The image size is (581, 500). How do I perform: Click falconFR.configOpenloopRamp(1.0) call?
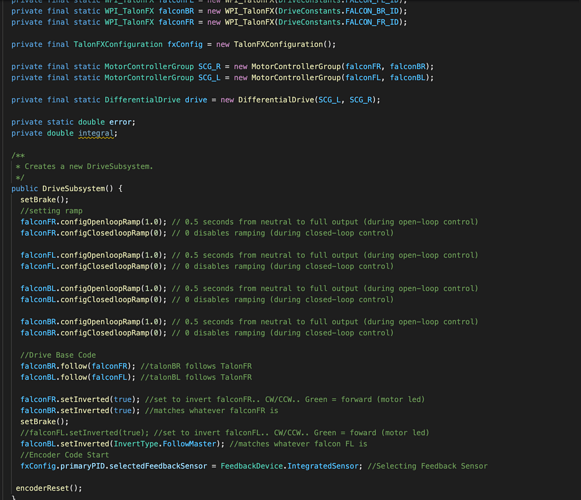[x=93, y=222]
